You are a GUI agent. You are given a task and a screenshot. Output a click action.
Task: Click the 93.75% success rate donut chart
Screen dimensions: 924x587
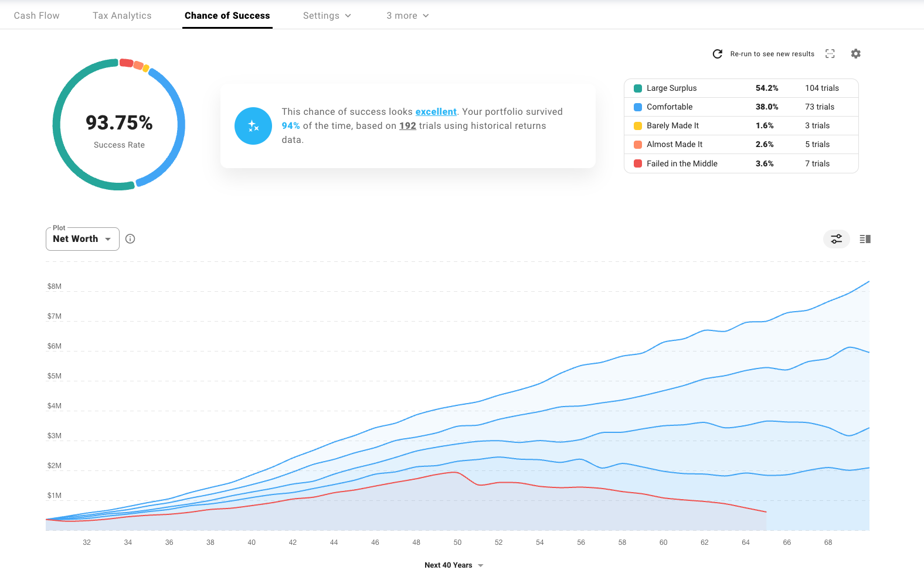coord(119,125)
